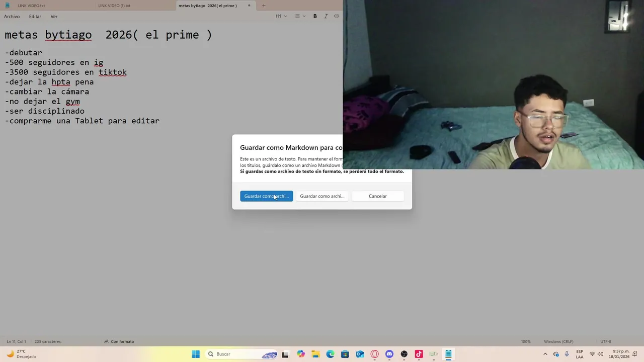Click the Ln 11, Col 1 position indicator
Viewport: 644px width, 362px height.
[x=17, y=341]
